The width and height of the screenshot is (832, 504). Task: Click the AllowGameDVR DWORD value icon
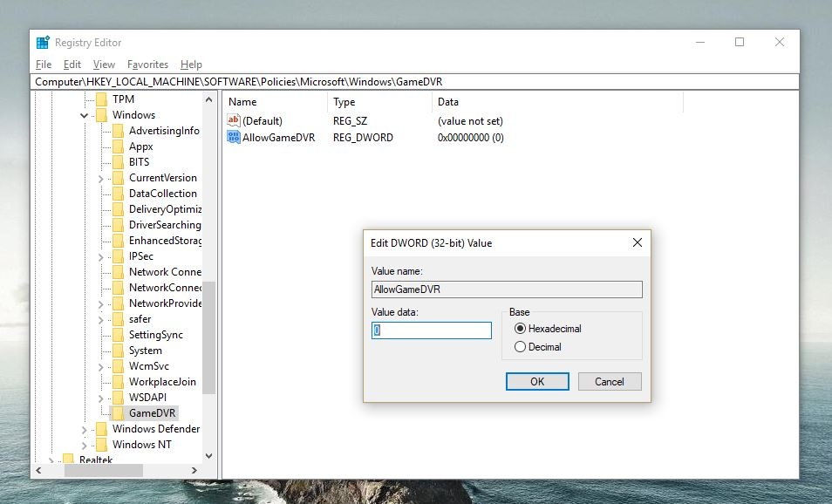(234, 137)
